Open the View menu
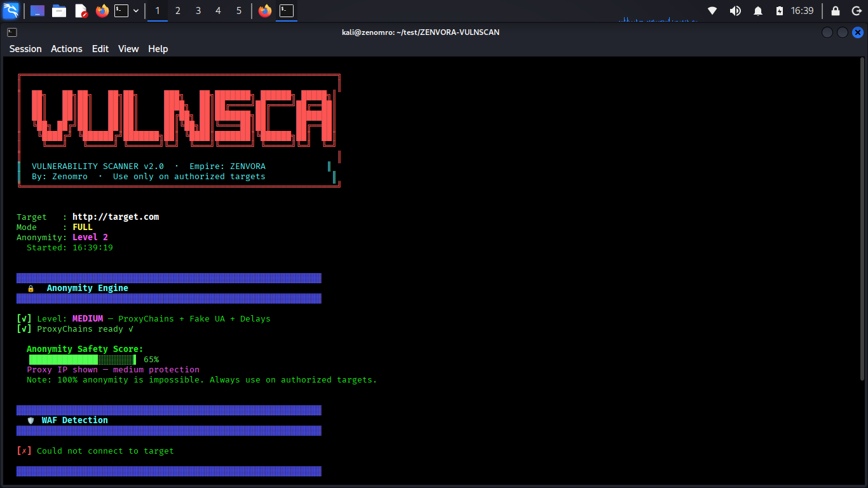The image size is (868, 488). pos(128,49)
